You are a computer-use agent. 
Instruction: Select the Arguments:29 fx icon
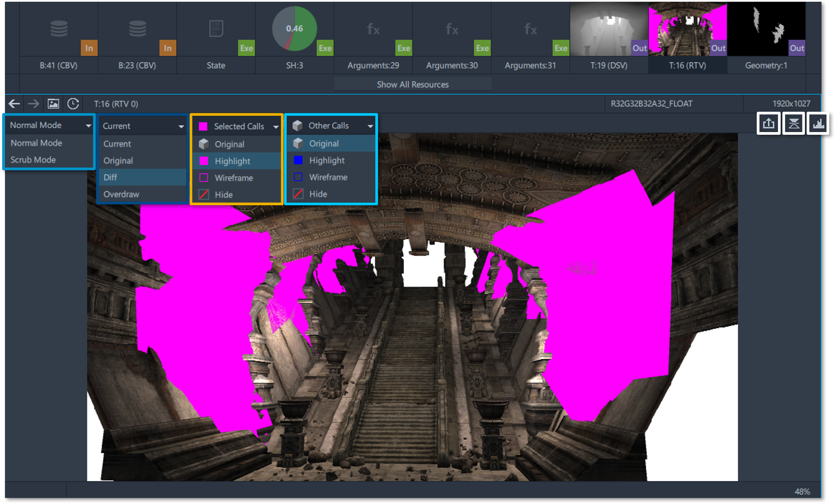373,29
